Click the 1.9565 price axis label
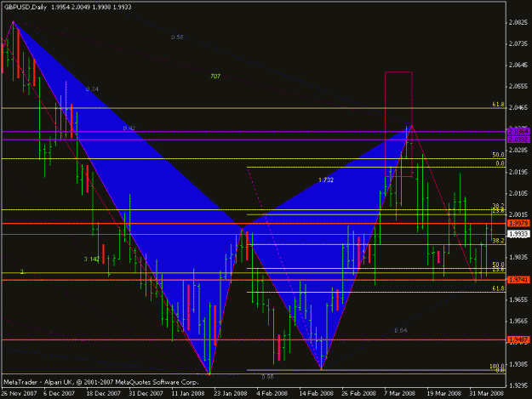Viewport: 532px width, 399px height. [518, 321]
